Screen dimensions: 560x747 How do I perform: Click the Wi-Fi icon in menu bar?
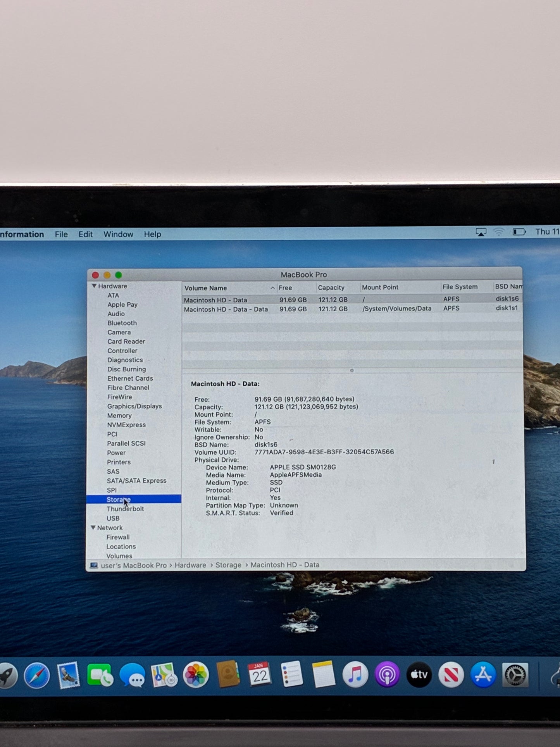499,232
